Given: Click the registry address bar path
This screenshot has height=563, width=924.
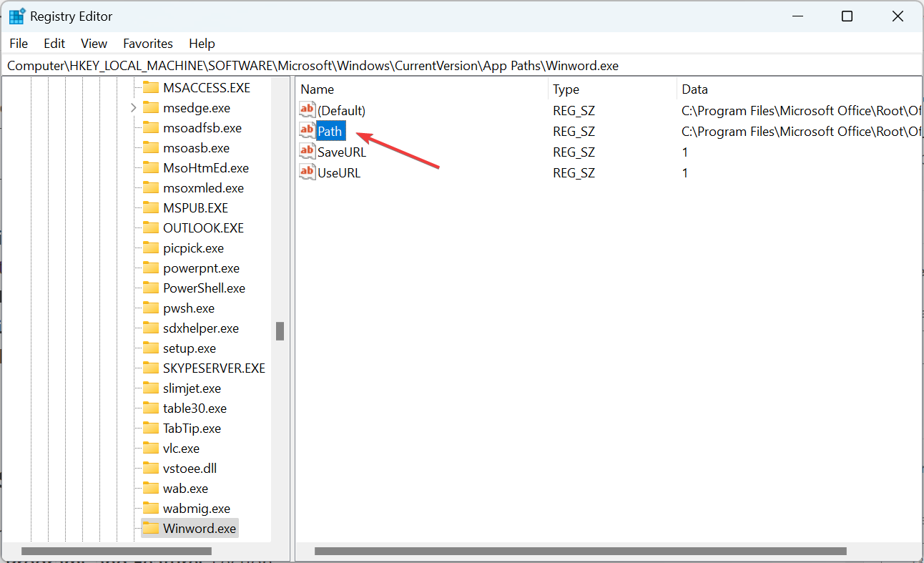Looking at the screenshot, I should click(x=313, y=66).
